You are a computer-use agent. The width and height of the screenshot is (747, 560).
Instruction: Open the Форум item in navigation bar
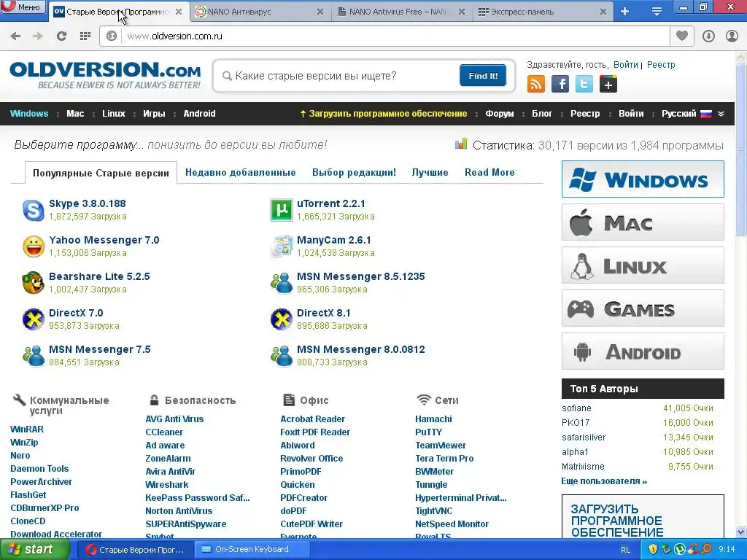pos(499,114)
